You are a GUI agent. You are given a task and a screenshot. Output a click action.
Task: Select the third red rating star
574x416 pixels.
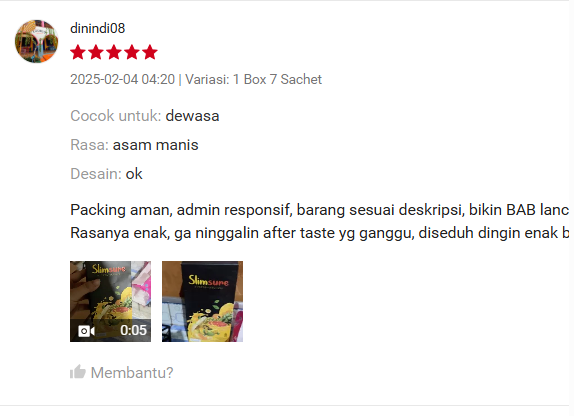114,52
